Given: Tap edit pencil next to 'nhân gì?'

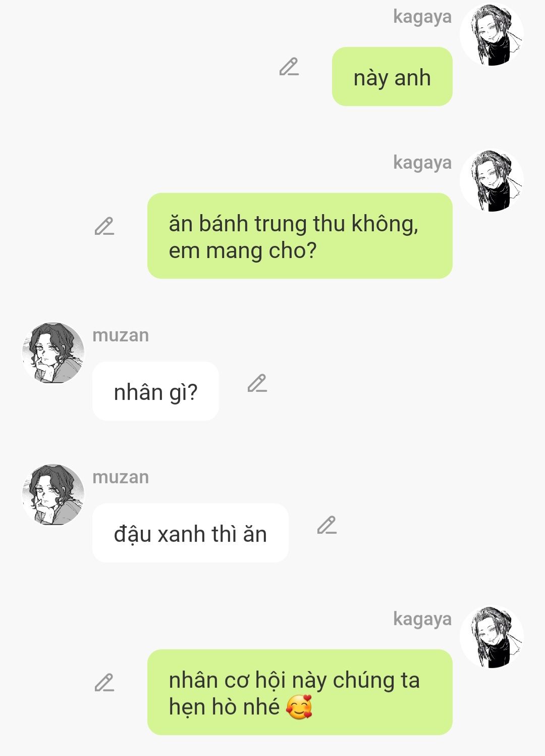Looking at the screenshot, I should pyautogui.click(x=257, y=383).
